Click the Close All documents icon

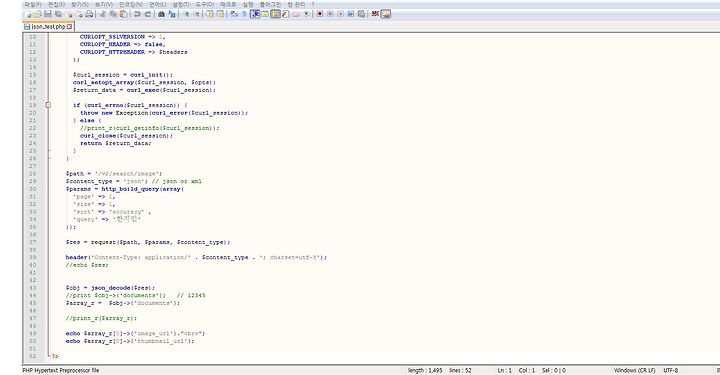pyautogui.click(x=80, y=14)
